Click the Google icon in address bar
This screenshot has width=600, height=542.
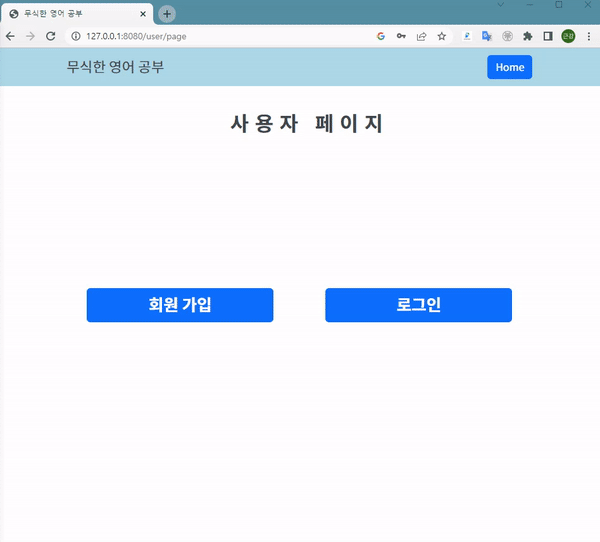[381, 36]
